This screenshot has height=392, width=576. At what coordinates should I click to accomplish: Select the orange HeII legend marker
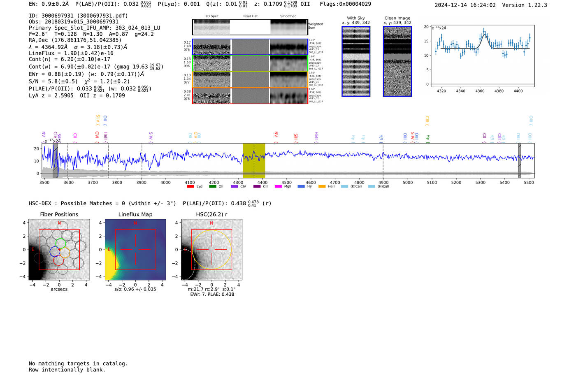click(322, 186)
